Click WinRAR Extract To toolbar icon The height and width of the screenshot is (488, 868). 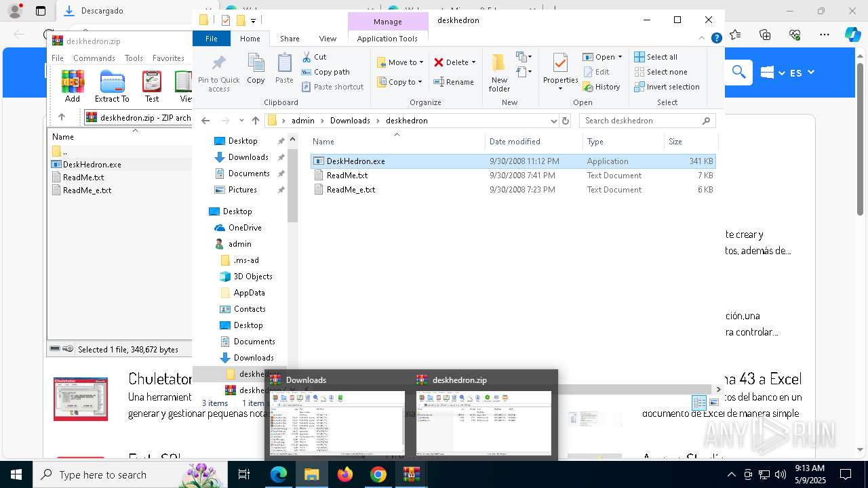[112, 87]
